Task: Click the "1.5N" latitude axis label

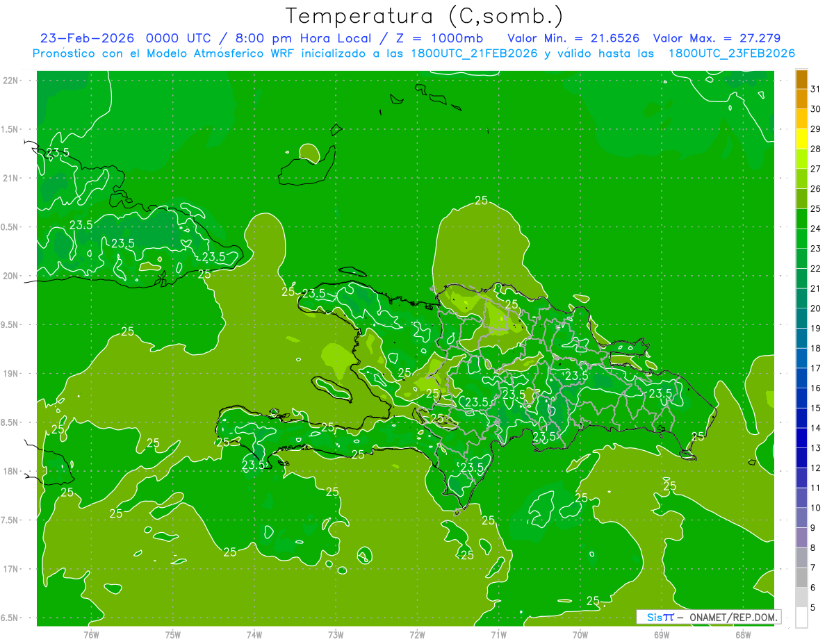Action: (11, 129)
